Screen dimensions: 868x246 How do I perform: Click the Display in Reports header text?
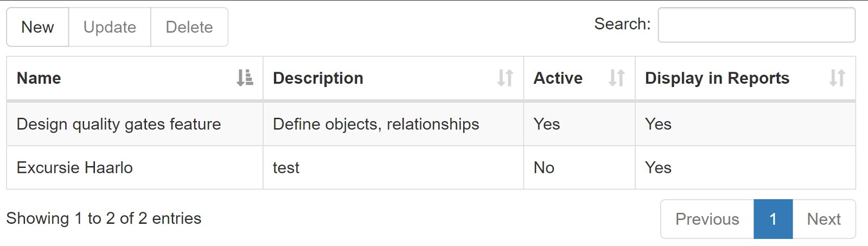pyautogui.click(x=717, y=78)
